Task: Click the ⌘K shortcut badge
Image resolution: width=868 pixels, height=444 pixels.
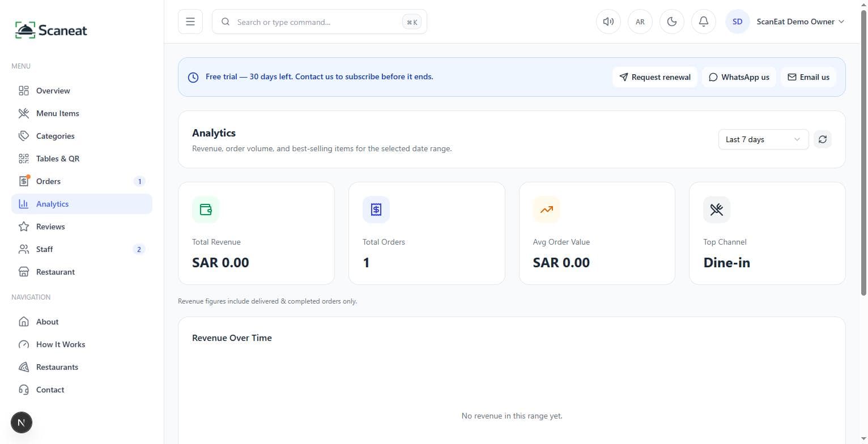Action: 412,22
